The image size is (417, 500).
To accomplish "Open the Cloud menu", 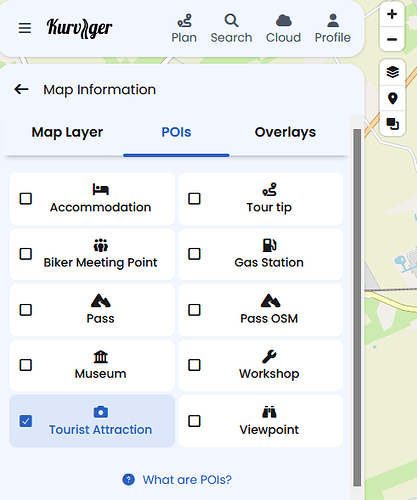I will coord(283,29).
